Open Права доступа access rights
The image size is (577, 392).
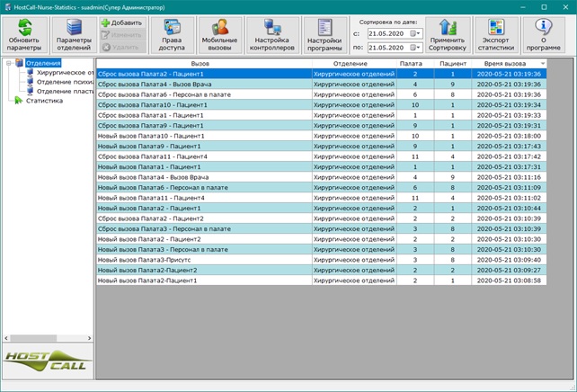tap(172, 36)
